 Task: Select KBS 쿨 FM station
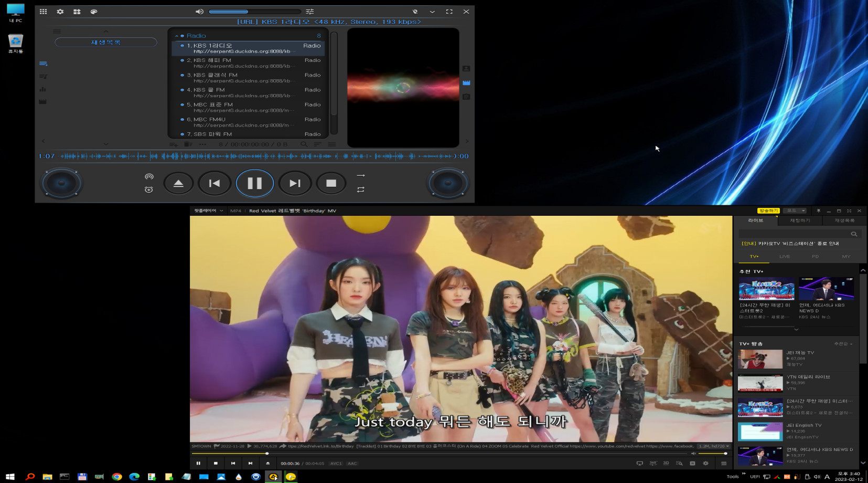coord(248,92)
